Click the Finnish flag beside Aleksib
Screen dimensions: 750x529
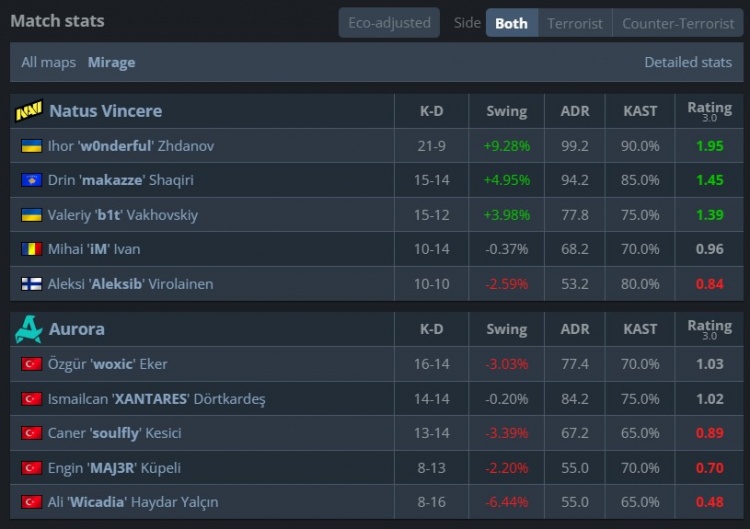click(31, 284)
